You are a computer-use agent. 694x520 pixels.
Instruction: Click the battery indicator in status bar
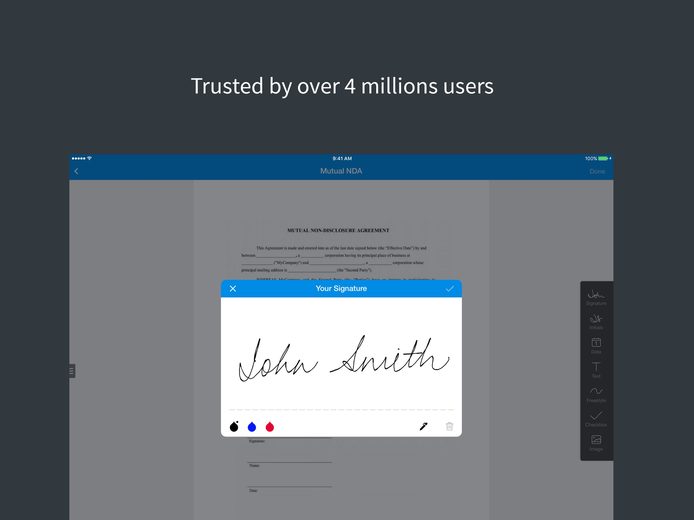click(603, 158)
